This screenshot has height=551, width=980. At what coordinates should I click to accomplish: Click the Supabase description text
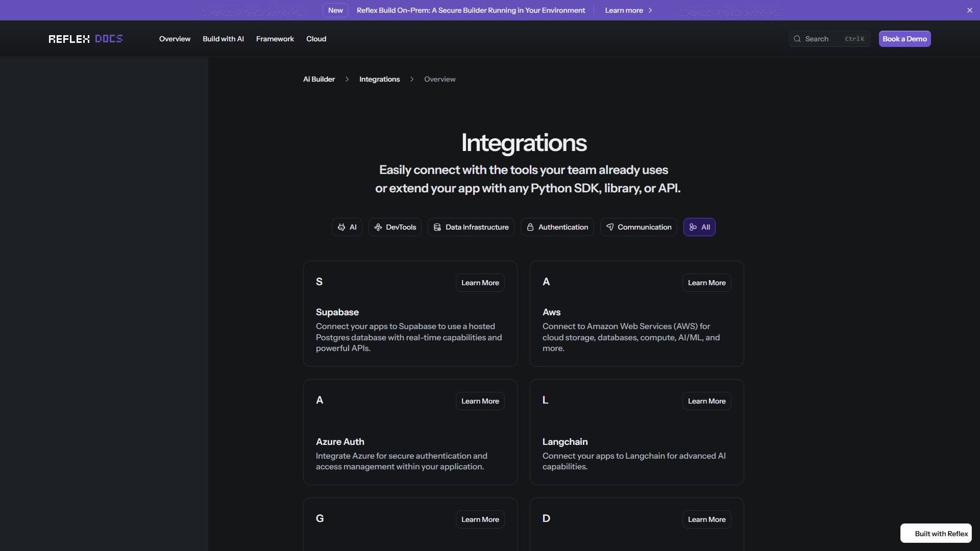(409, 337)
